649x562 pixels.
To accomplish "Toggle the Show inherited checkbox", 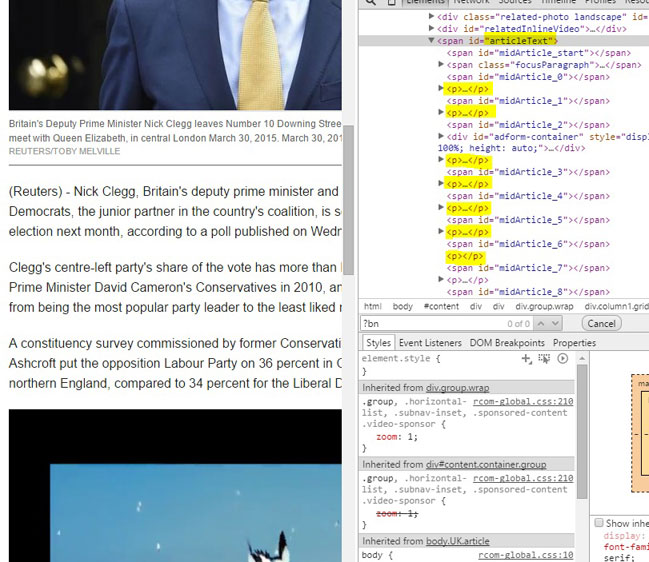I will tap(599, 523).
